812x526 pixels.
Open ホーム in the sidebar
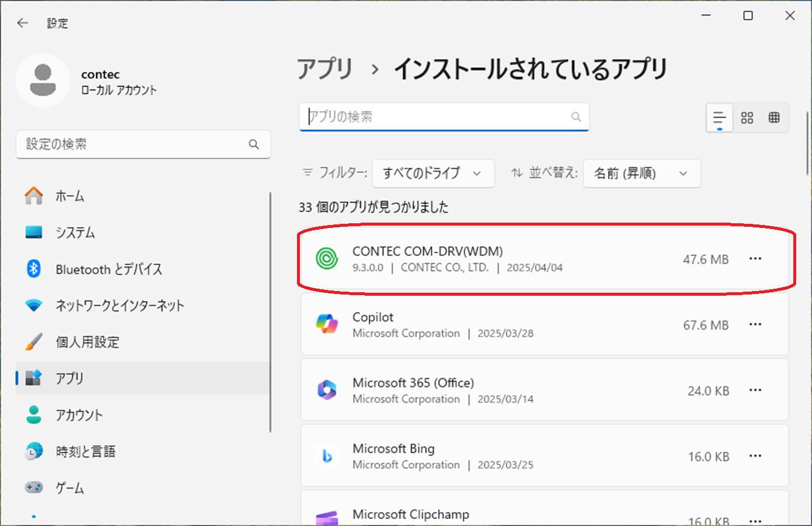point(143,196)
